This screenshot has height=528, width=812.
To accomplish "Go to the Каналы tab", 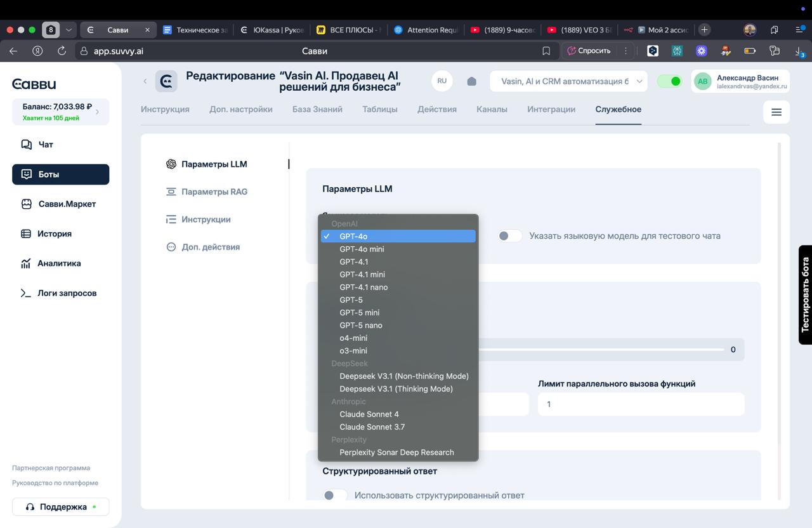I will coord(492,109).
